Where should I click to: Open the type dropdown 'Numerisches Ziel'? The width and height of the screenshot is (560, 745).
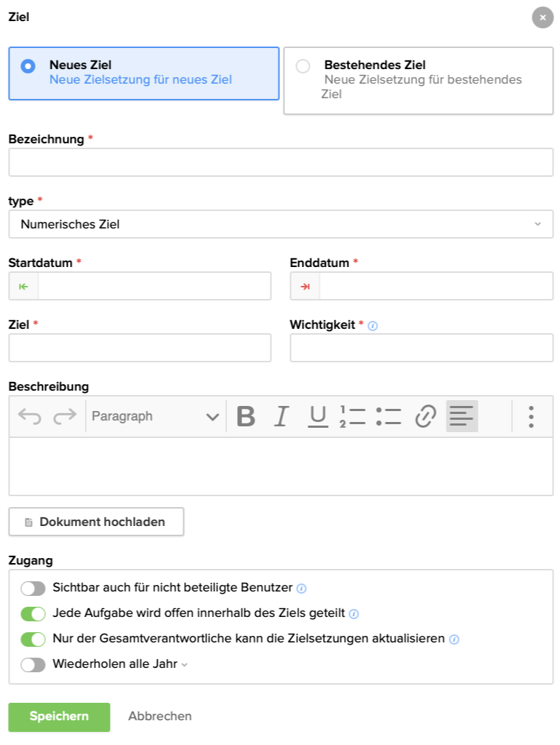(x=281, y=224)
